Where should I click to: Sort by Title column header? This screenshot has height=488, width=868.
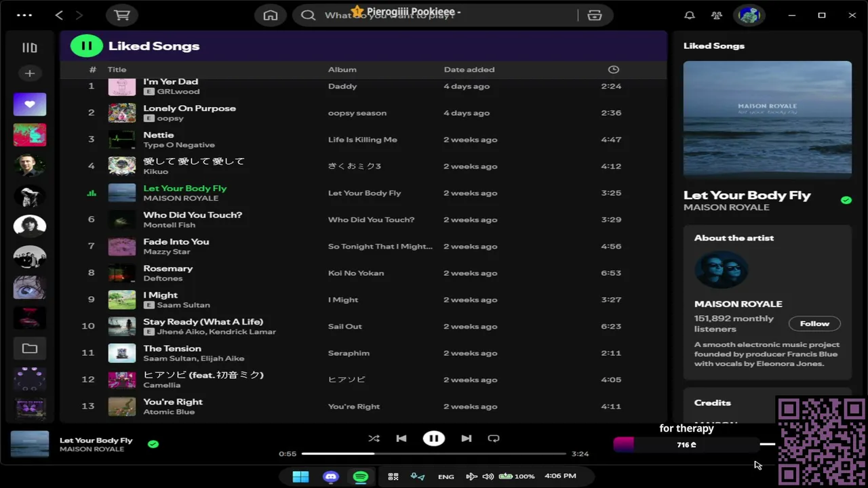(117, 69)
